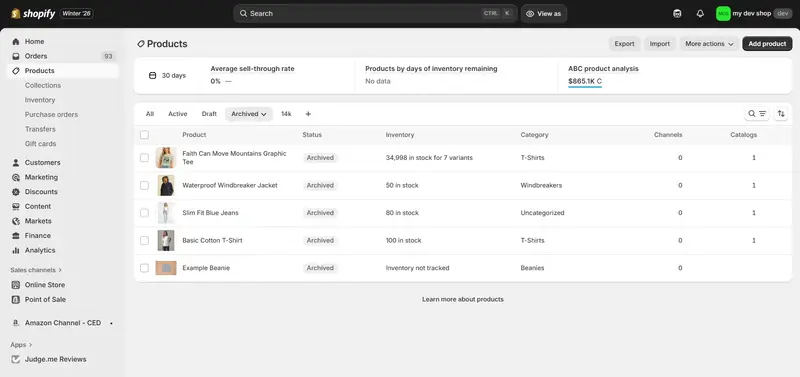
Task: Add a new view with plus icon
Action: (x=308, y=114)
